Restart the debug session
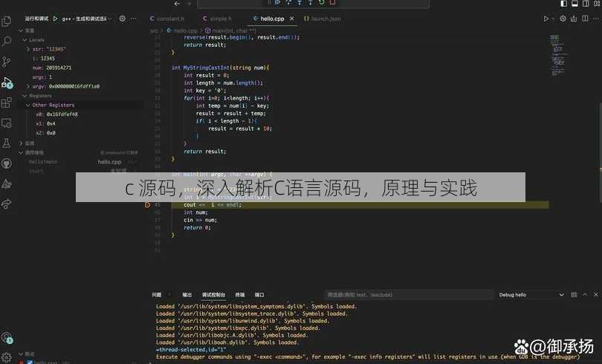Screen dimensions: 602x364 [x=321, y=2]
